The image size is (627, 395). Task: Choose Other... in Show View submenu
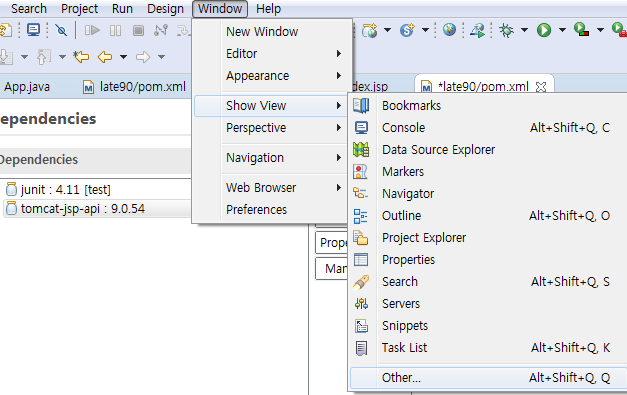(488, 377)
